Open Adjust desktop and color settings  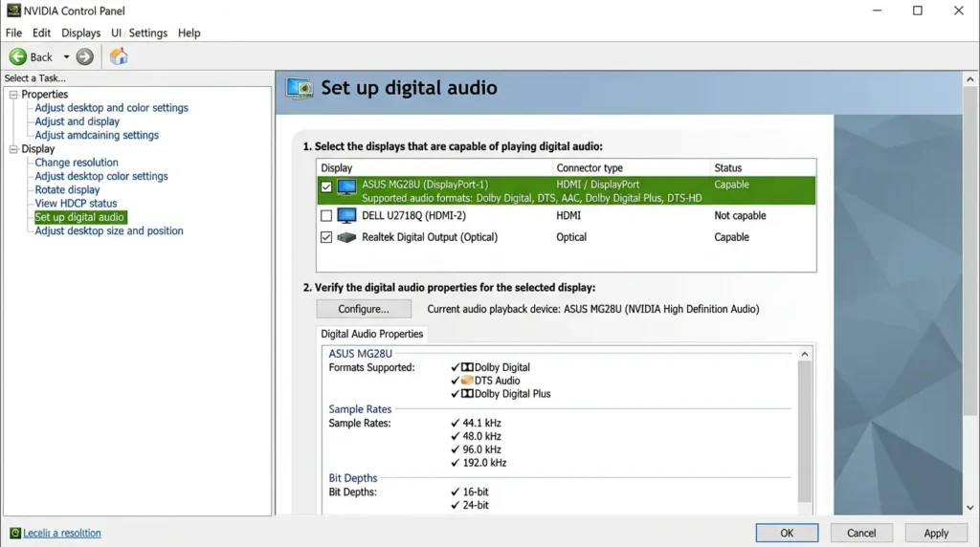point(111,108)
